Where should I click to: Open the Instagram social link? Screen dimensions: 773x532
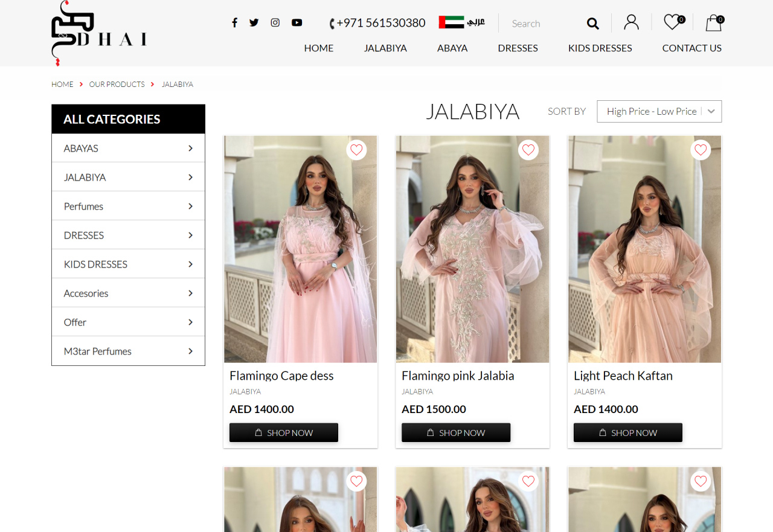(x=275, y=23)
